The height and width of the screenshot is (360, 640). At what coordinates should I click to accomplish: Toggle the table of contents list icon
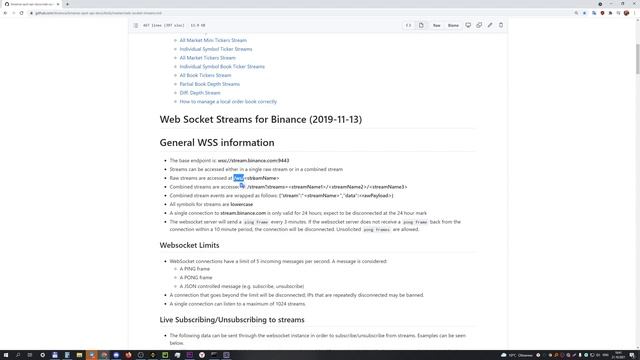(136, 25)
